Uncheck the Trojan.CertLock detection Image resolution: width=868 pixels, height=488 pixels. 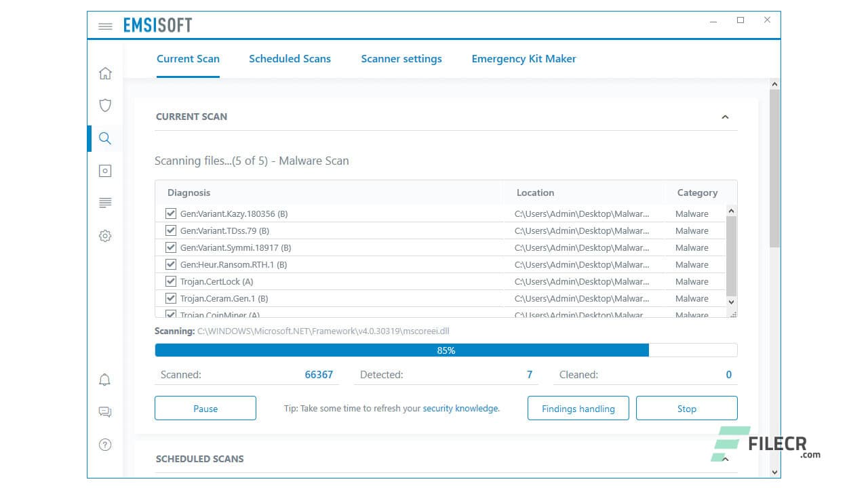[x=171, y=281]
